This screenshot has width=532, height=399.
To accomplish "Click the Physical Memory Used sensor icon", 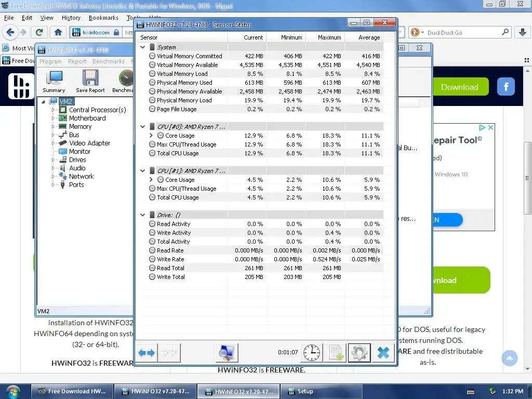I will (152, 83).
